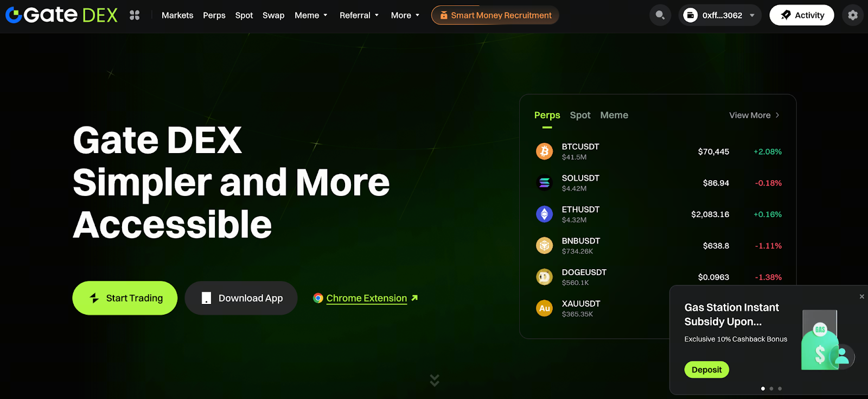Image resolution: width=868 pixels, height=399 pixels.
Task: Select the Perps tab in the market panel
Action: pyautogui.click(x=547, y=115)
